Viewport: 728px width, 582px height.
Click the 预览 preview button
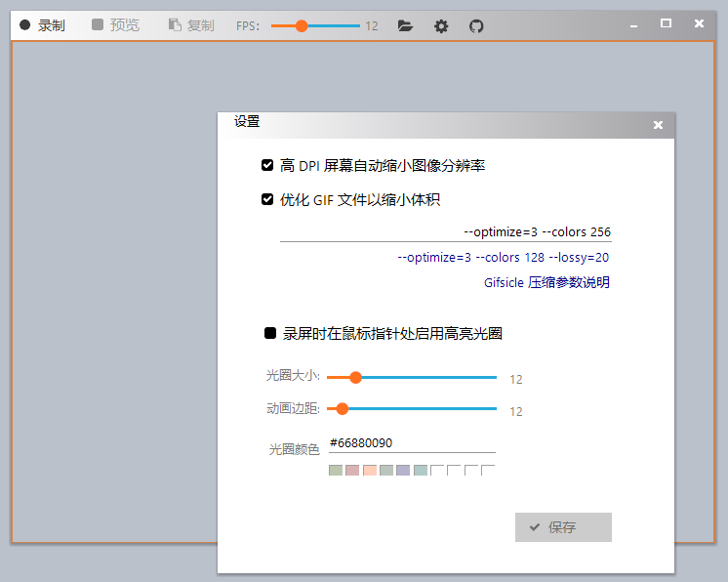coord(115,25)
